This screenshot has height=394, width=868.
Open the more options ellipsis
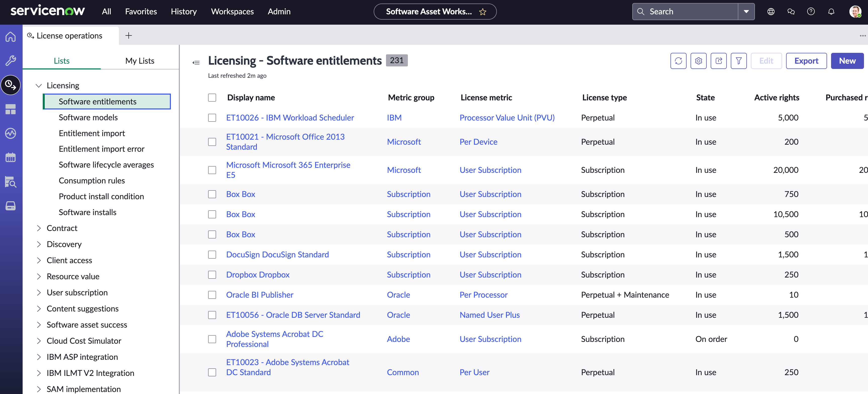(x=863, y=36)
